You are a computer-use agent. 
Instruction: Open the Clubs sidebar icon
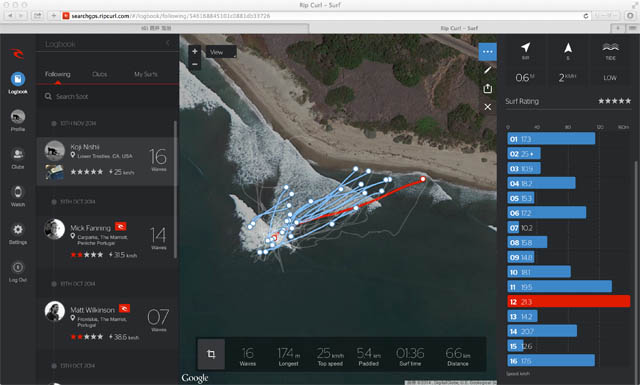pyautogui.click(x=18, y=154)
